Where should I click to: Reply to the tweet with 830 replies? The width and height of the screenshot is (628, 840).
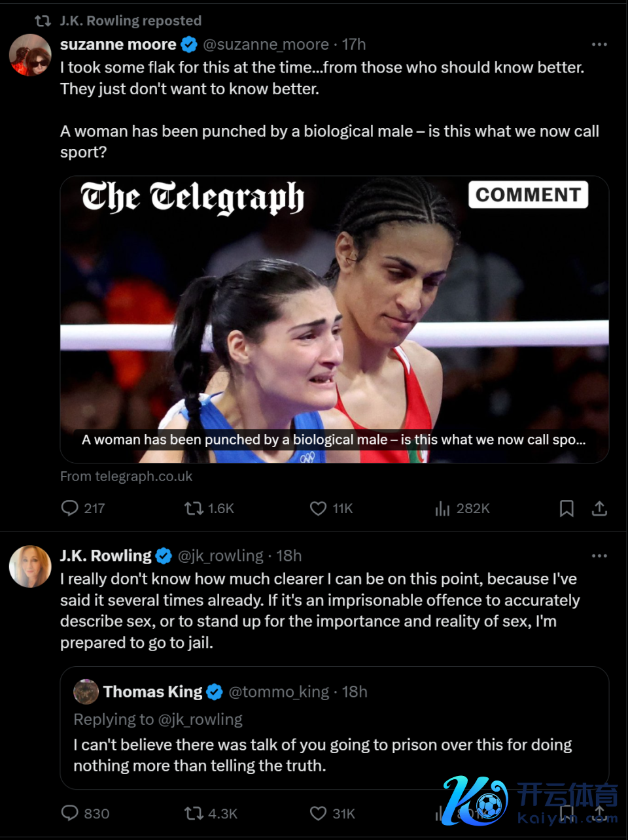pos(70,813)
